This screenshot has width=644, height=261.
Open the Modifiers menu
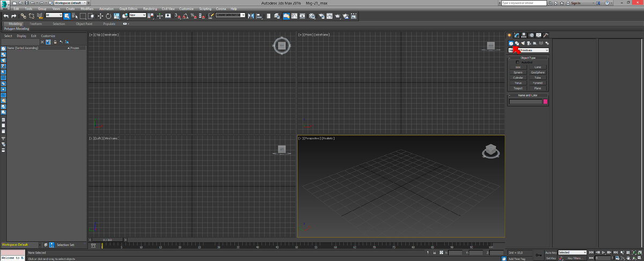(87, 9)
